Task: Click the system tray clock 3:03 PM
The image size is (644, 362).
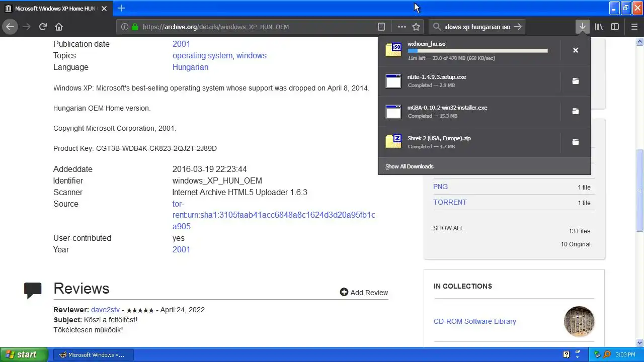Action: [625, 354]
